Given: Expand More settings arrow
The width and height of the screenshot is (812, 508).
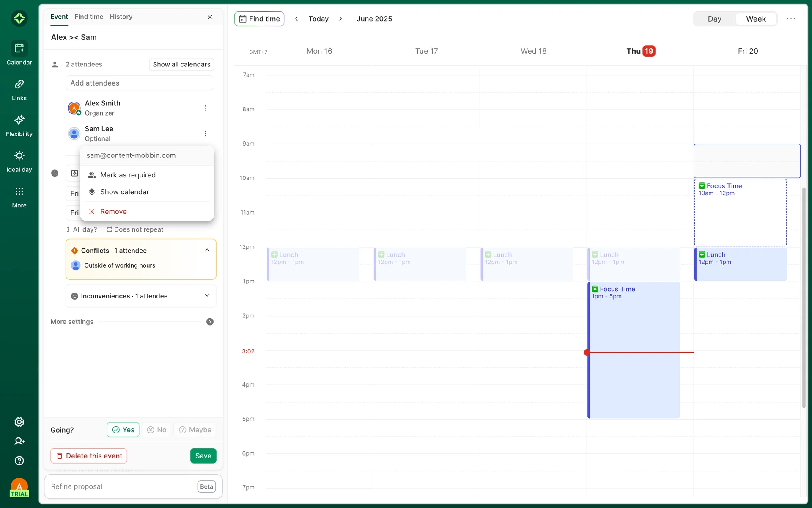Looking at the screenshot, I should point(210,322).
